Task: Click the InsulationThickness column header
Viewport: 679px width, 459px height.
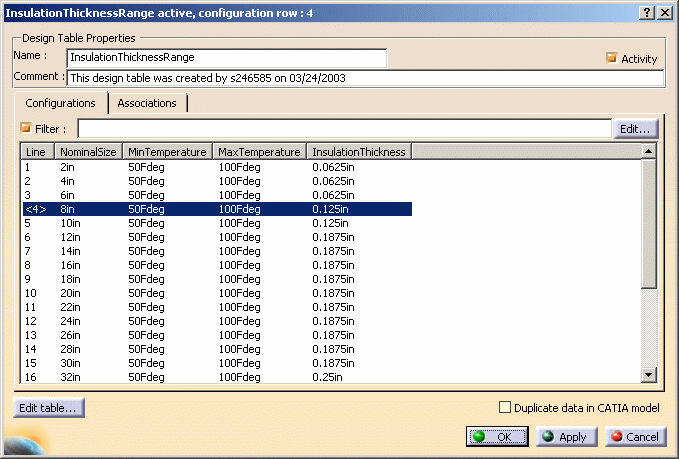Action: pos(359,152)
